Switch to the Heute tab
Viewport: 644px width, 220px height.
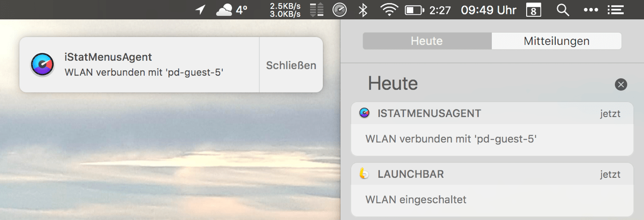427,41
